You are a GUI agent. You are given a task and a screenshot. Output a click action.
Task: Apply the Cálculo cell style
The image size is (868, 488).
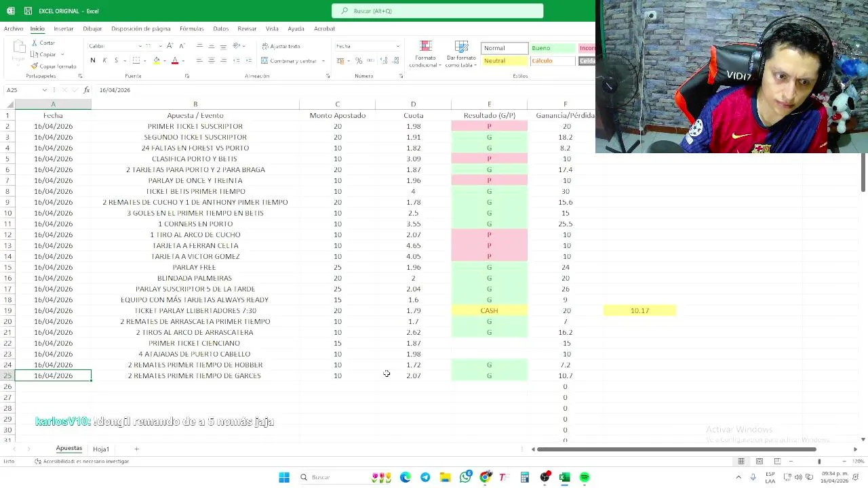pyautogui.click(x=552, y=61)
